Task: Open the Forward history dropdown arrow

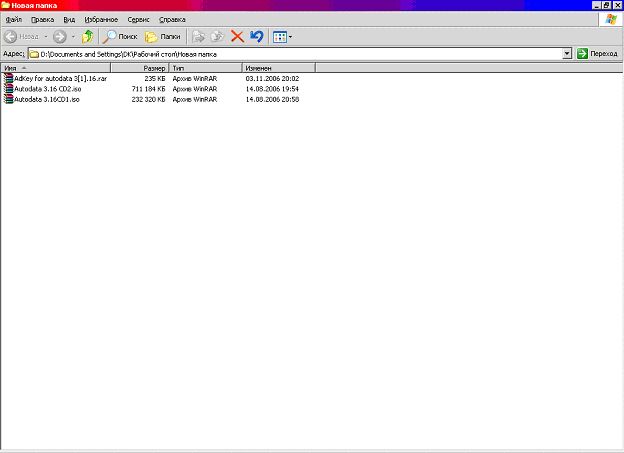Action: 73,37
